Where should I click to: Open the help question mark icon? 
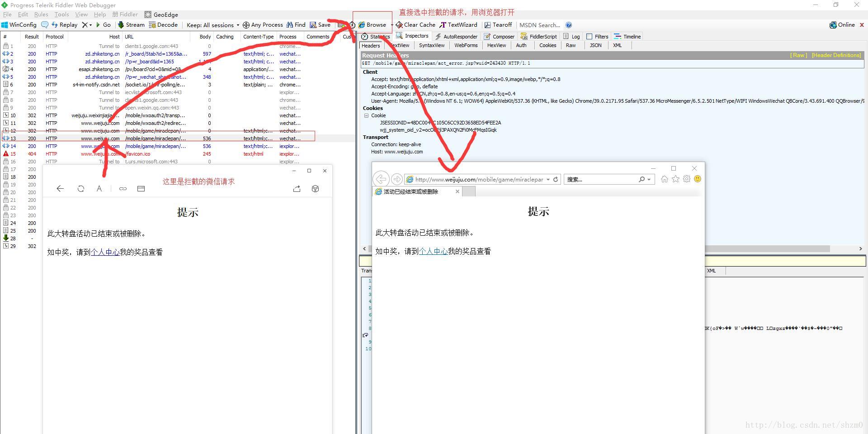click(x=569, y=25)
